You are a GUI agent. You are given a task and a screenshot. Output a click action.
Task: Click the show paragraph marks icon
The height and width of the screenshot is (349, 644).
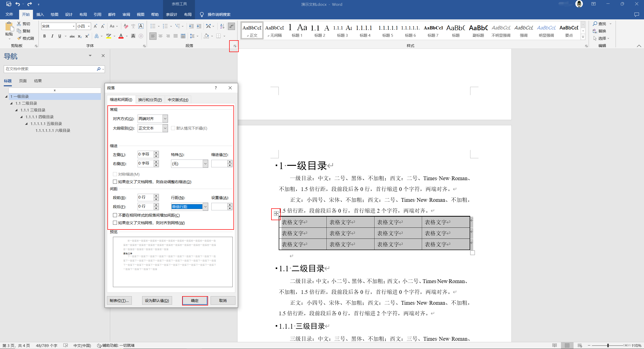tap(231, 26)
